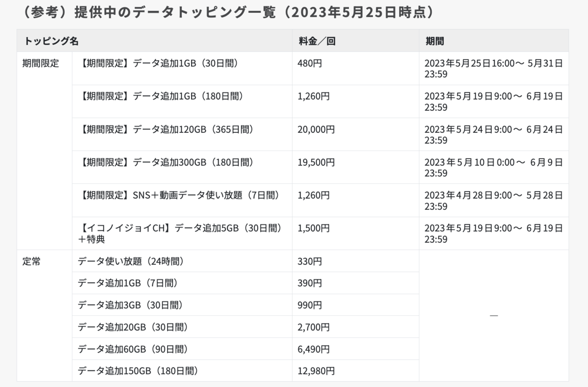Click the データ追加60GB（90日間） row
This screenshot has width=588, height=387.
click(x=133, y=349)
